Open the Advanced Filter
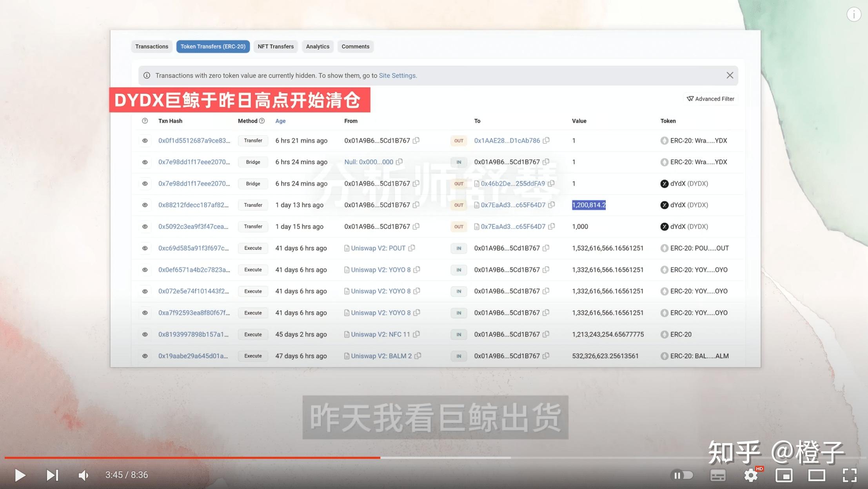Viewport: 868px width, 489px height. pos(710,99)
